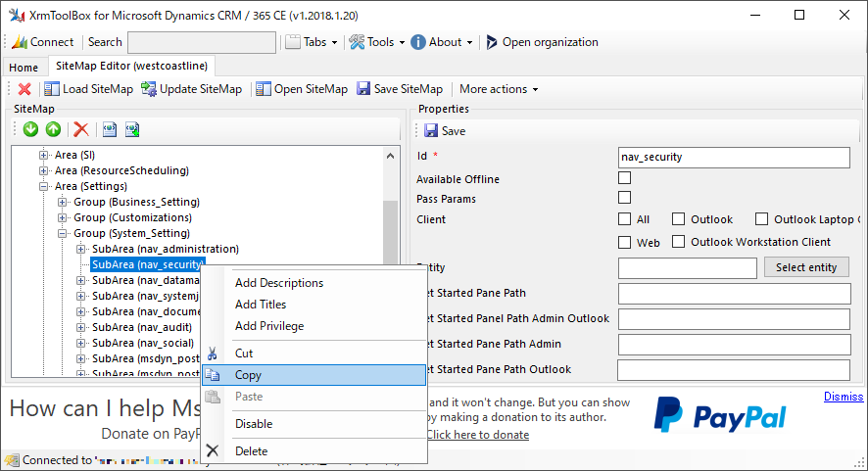868x471 pixels.
Task: Choose Delete from the context menu
Action: [x=313, y=451]
